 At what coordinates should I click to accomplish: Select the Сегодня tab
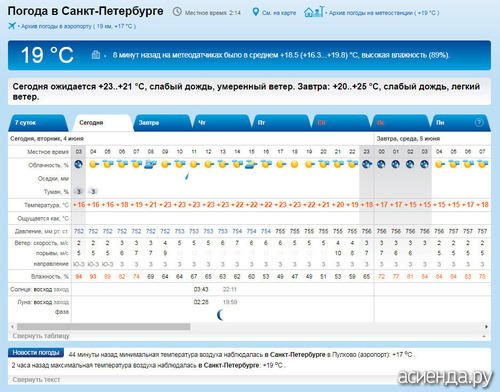tap(103, 123)
